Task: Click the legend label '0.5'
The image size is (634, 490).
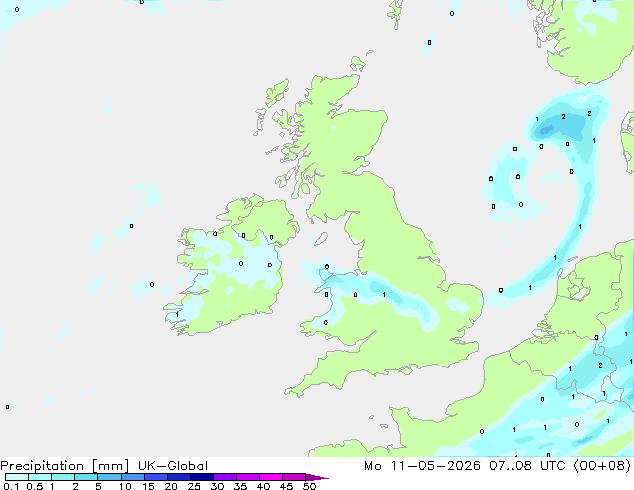Action: [35, 486]
